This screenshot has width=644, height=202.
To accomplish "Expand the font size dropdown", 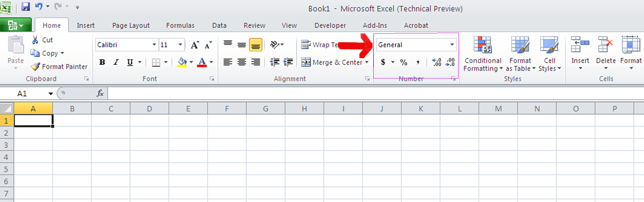I will 180,45.
